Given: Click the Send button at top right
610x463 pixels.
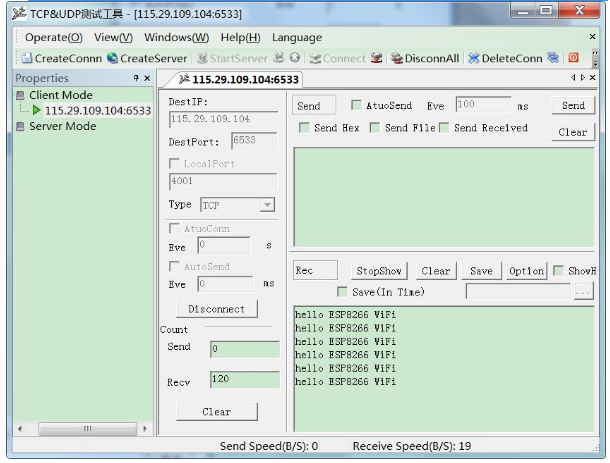Looking at the screenshot, I should point(573,105).
